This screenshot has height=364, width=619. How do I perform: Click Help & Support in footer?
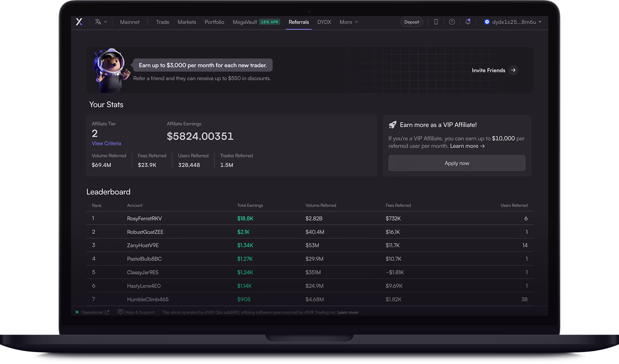pyautogui.click(x=140, y=312)
